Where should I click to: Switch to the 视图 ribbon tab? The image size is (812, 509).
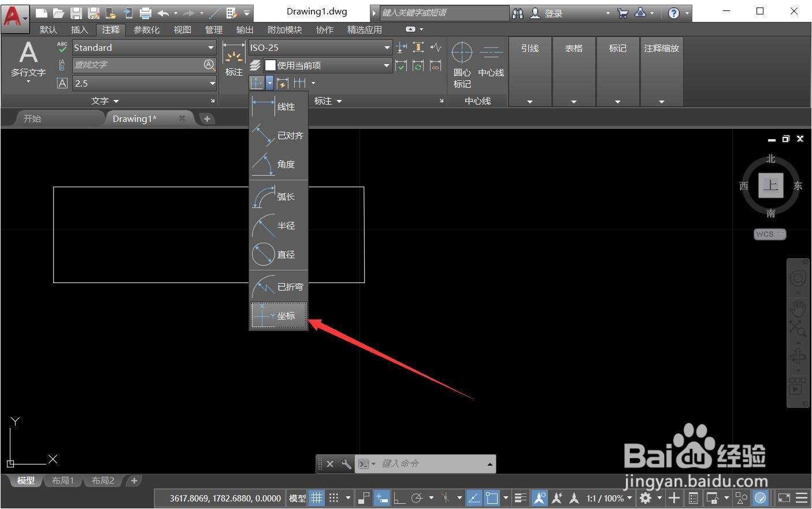click(x=182, y=29)
